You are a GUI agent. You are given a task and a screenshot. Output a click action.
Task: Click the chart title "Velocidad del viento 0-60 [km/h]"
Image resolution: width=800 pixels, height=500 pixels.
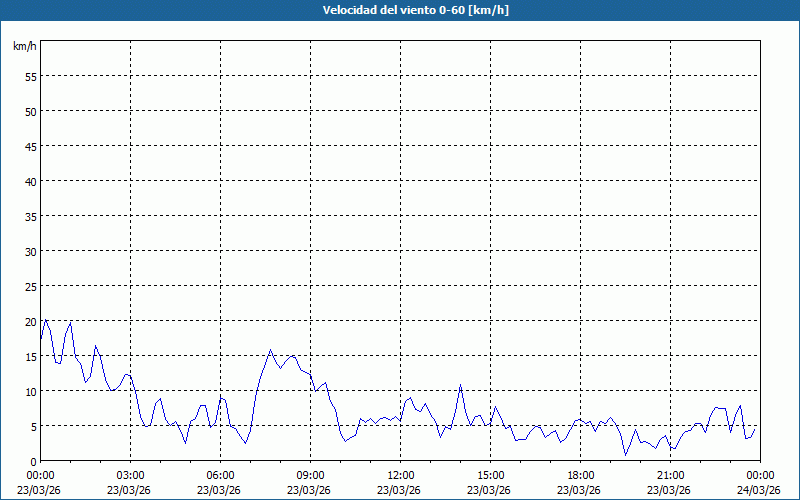click(x=400, y=10)
